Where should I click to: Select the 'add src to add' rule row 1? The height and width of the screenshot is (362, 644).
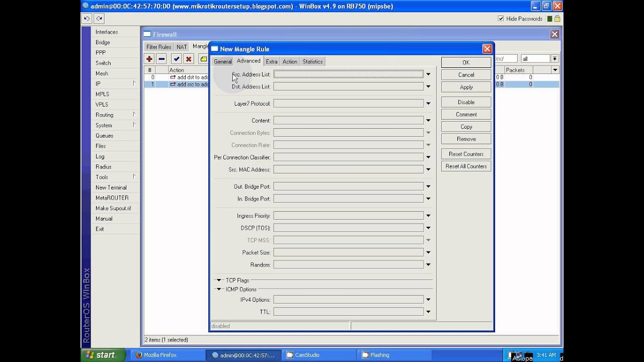(177, 84)
